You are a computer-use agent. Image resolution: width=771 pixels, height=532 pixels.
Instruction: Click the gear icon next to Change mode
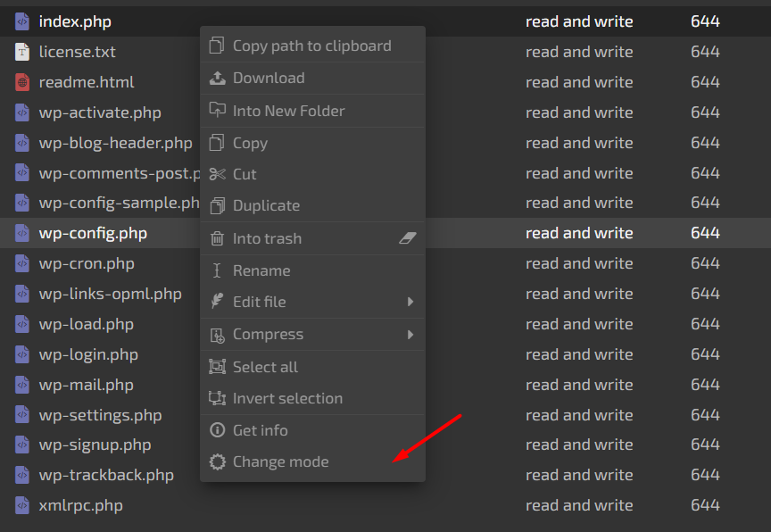[217, 461]
